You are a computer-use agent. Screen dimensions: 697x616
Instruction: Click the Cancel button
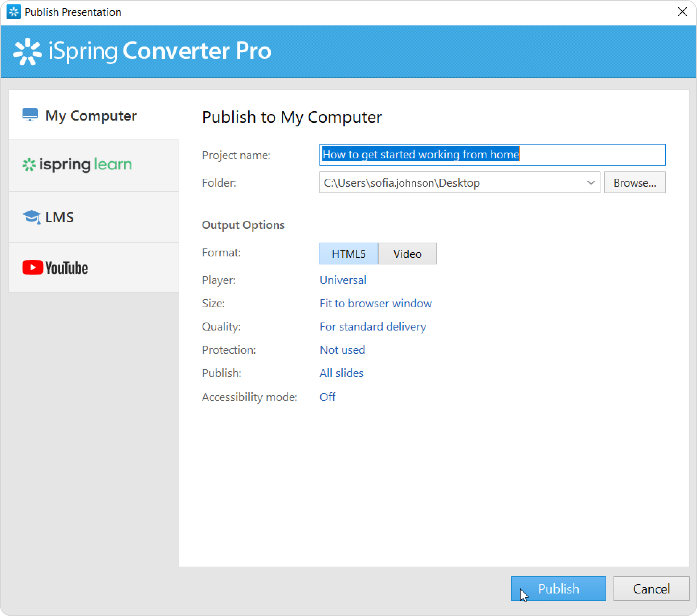click(x=651, y=588)
